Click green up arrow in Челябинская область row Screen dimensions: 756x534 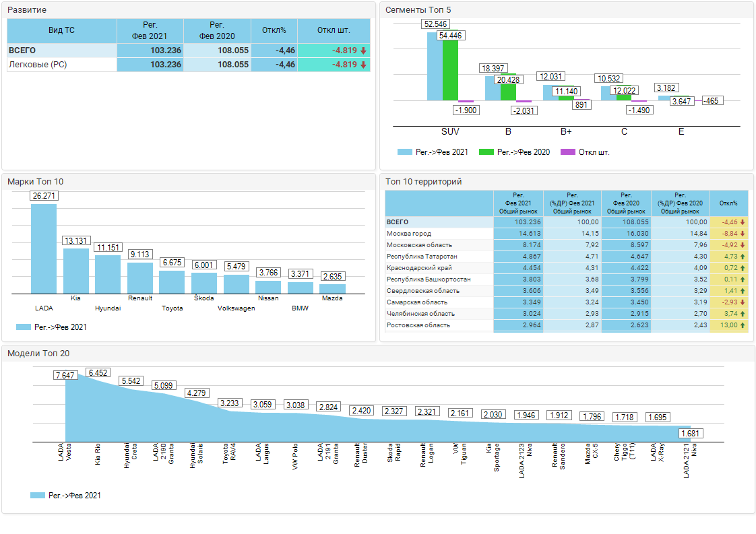[x=743, y=314]
